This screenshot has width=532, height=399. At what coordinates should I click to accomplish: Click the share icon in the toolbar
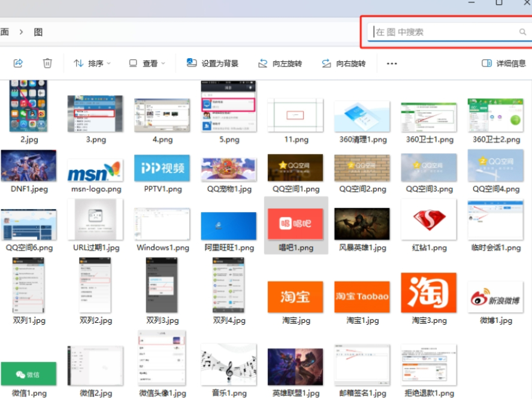tap(19, 63)
